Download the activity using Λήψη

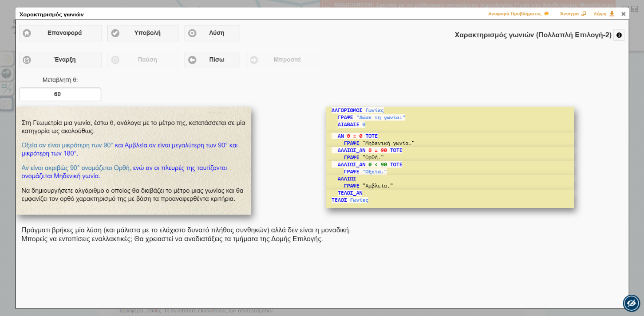click(x=604, y=14)
